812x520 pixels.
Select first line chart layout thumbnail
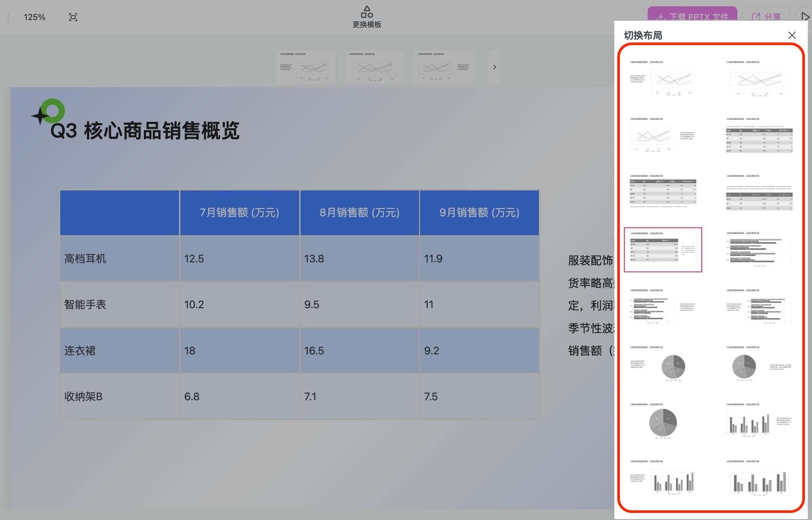point(663,78)
